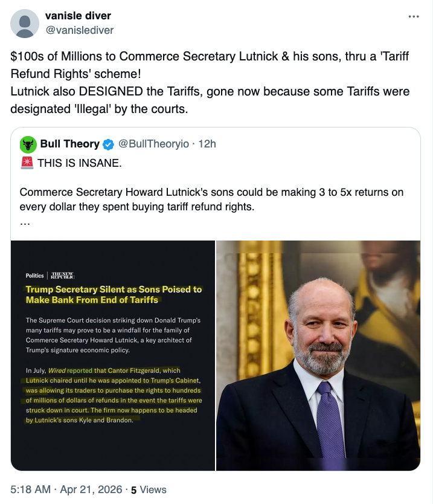Click the Bull Theory bull logo avatar
This screenshot has width=433, height=504.
pyautogui.click(x=28, y=144)
